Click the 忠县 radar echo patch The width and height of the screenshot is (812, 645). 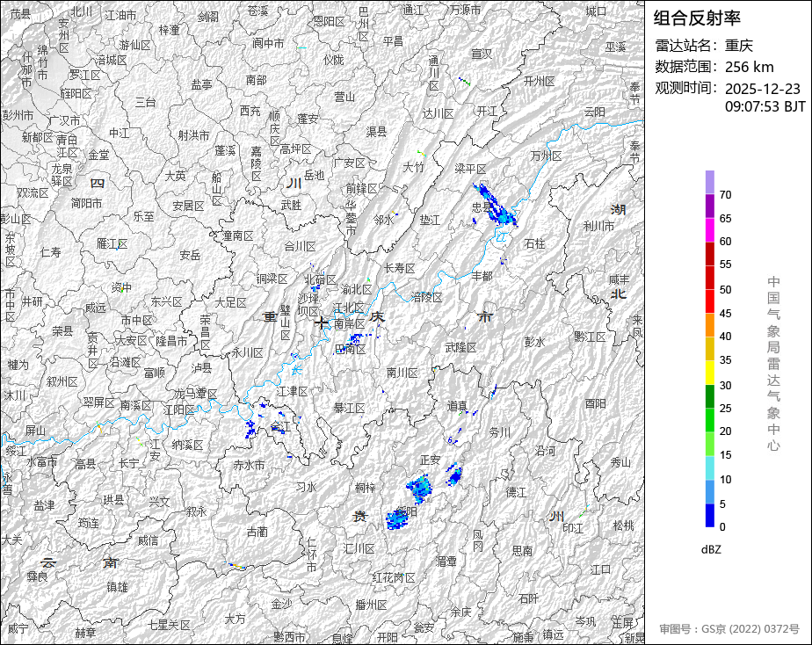pyautogui.click(x=495, y=205)
